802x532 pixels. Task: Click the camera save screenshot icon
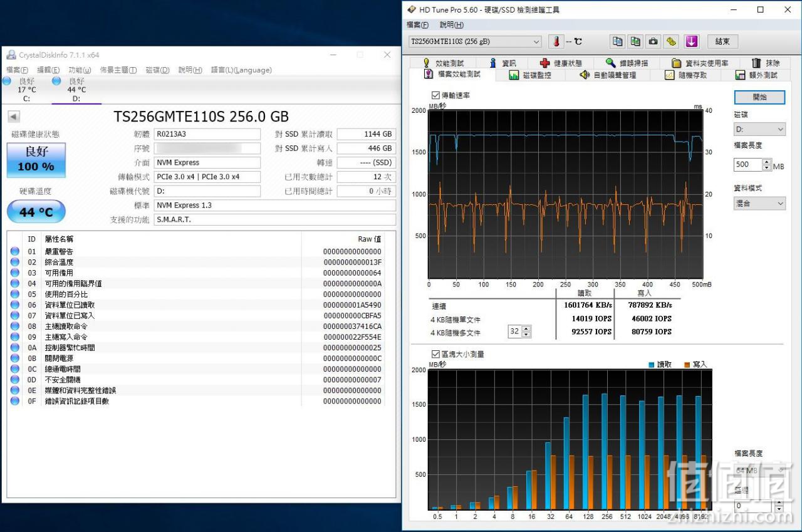[x=653, y=41]
